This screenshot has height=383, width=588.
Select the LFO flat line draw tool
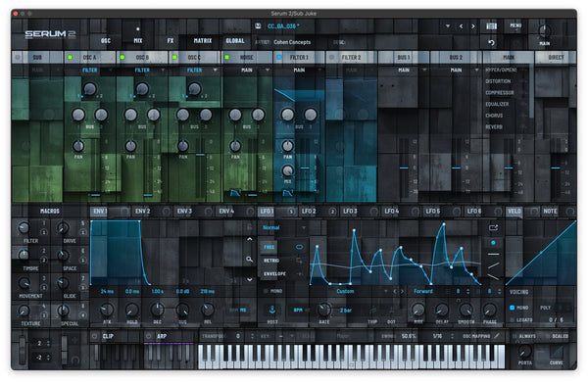[x=493, y=254]
